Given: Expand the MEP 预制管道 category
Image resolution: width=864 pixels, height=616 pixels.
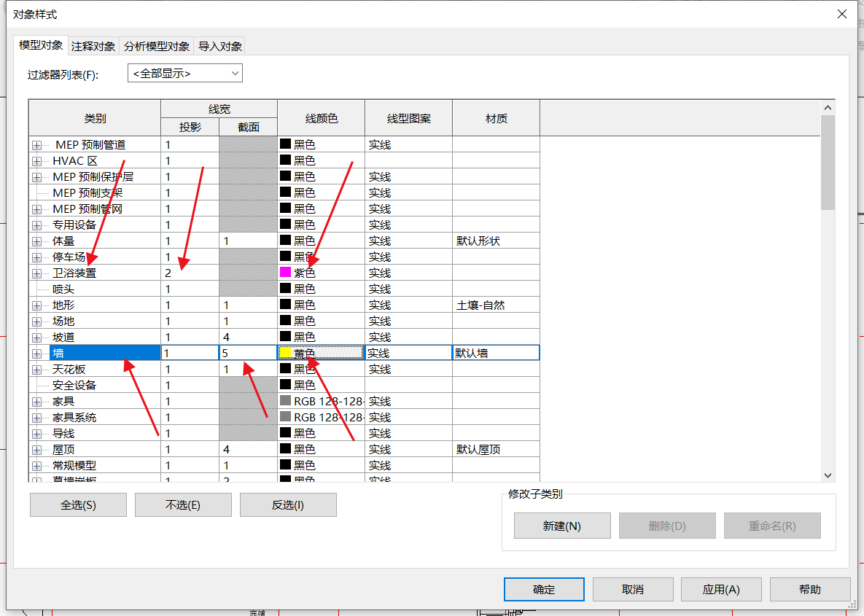Looking at the screenshot, I should [36, 145].
